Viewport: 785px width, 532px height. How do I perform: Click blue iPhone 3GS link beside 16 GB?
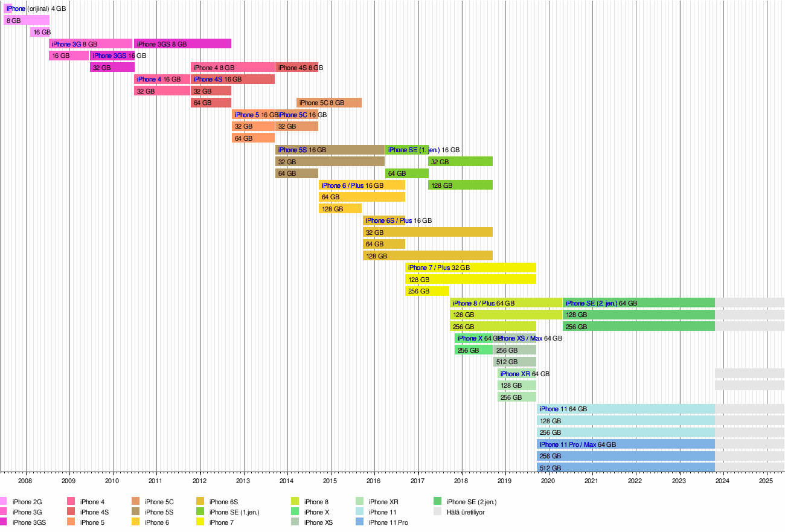(109, 56)
